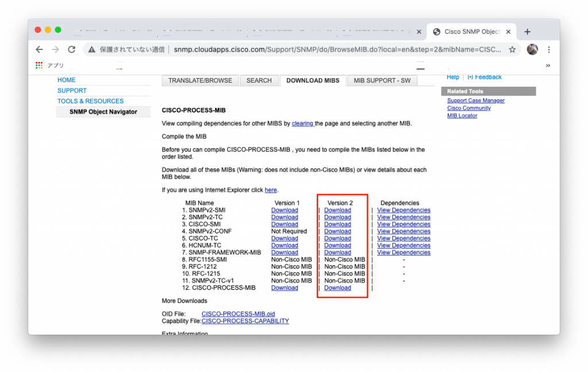588x372 pixels.
Task: Bookmark page with star icon
Action: 512,49
